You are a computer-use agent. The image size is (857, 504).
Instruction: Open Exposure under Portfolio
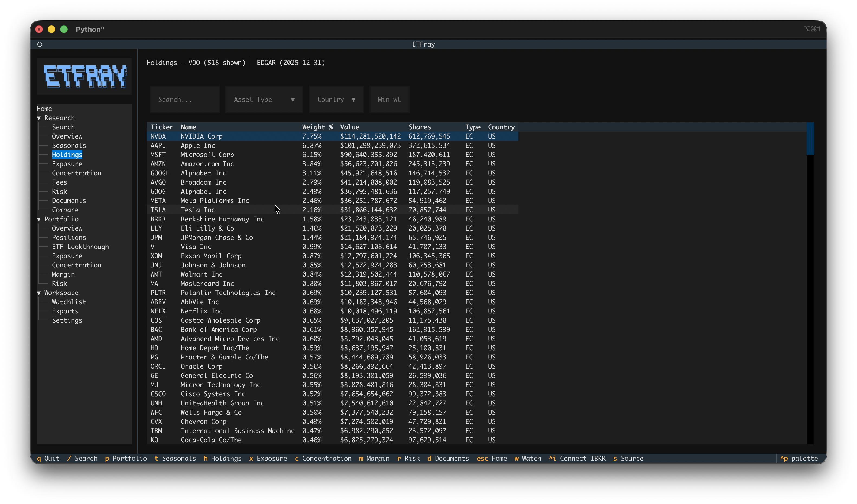click(x=67, y=256)
